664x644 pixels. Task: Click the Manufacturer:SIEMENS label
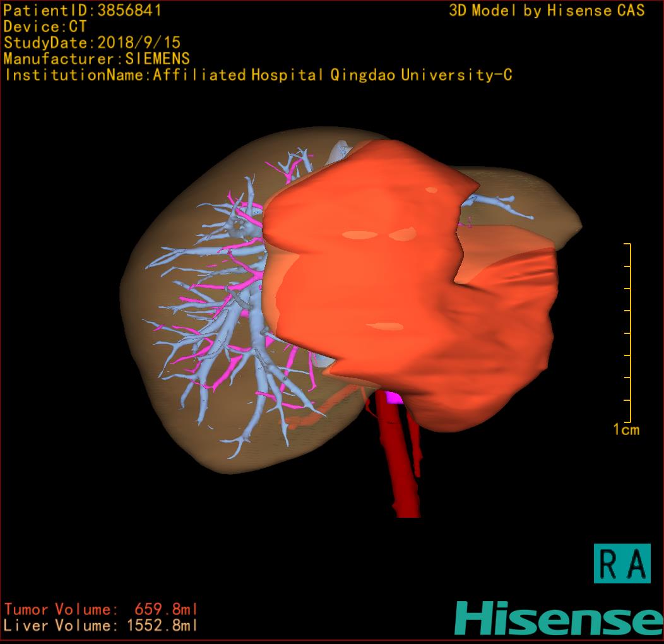[97, 59]
